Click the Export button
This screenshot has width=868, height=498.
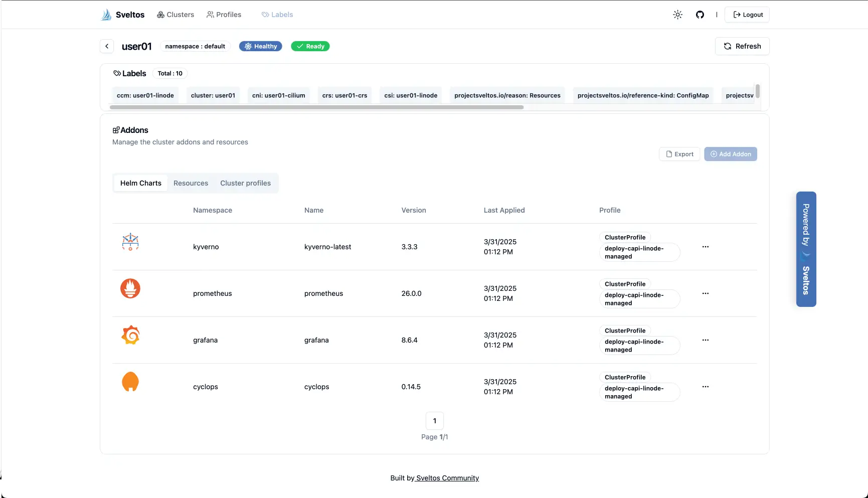click(x=679, y=154)
